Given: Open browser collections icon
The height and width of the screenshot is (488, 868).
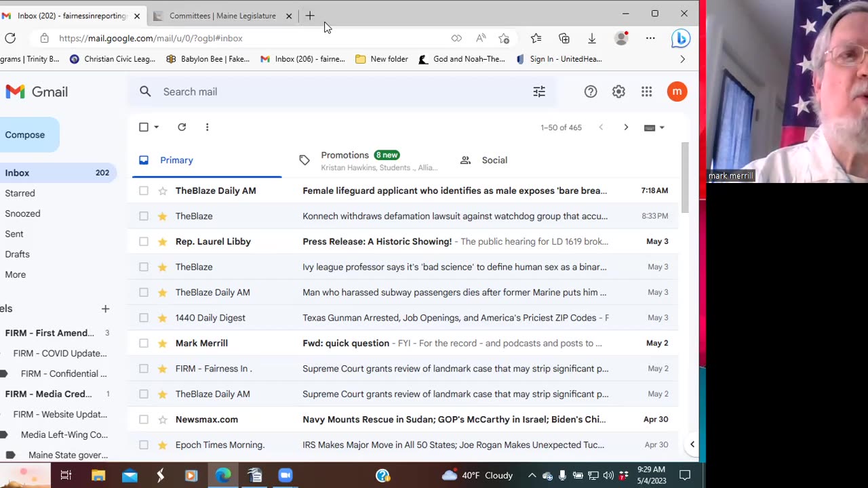Looking at the screenshot, I should tap(564, 38).
